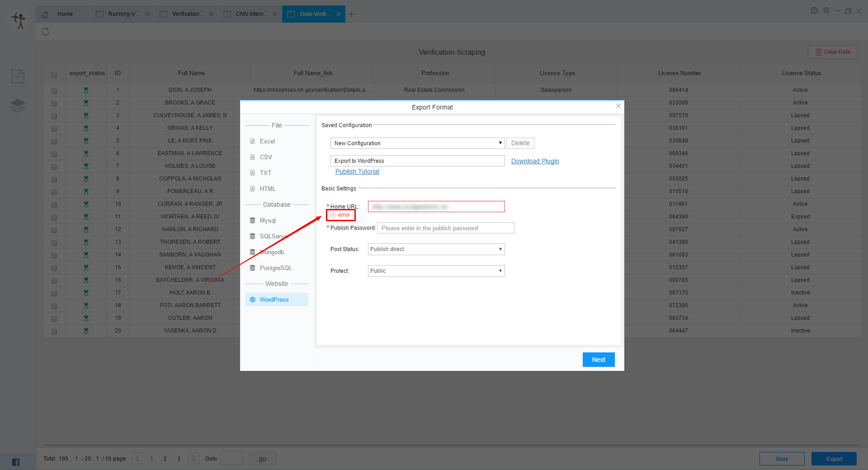This screenshot has width=868, height=470.
Task: Select HTML file export format
Action: pyautogui.click(x=277, y=189)
